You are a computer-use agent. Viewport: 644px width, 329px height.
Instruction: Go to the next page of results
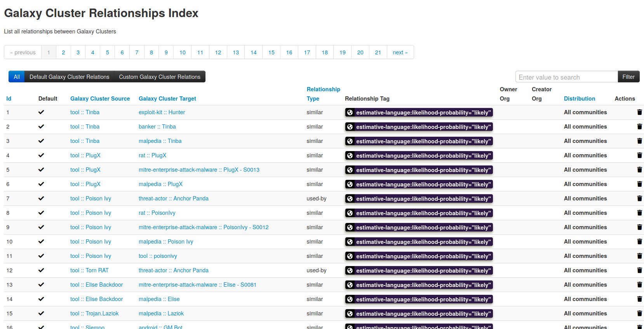click(400, 52)
